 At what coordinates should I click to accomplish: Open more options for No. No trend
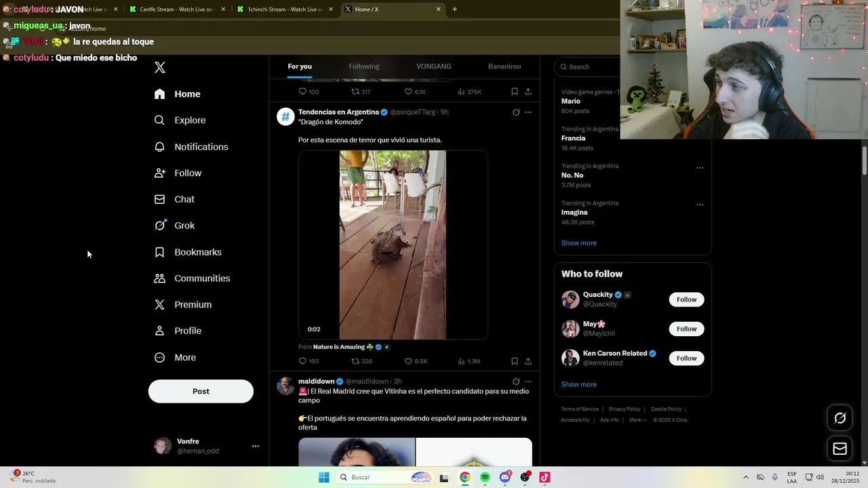coord(700,168)
